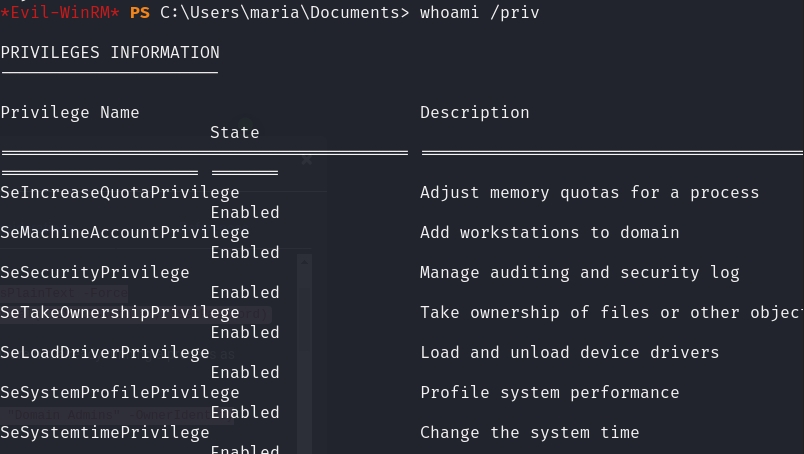Select the SeSystemProfilePrivilege entry
804x454 pixels.
(x=120, y=393)
